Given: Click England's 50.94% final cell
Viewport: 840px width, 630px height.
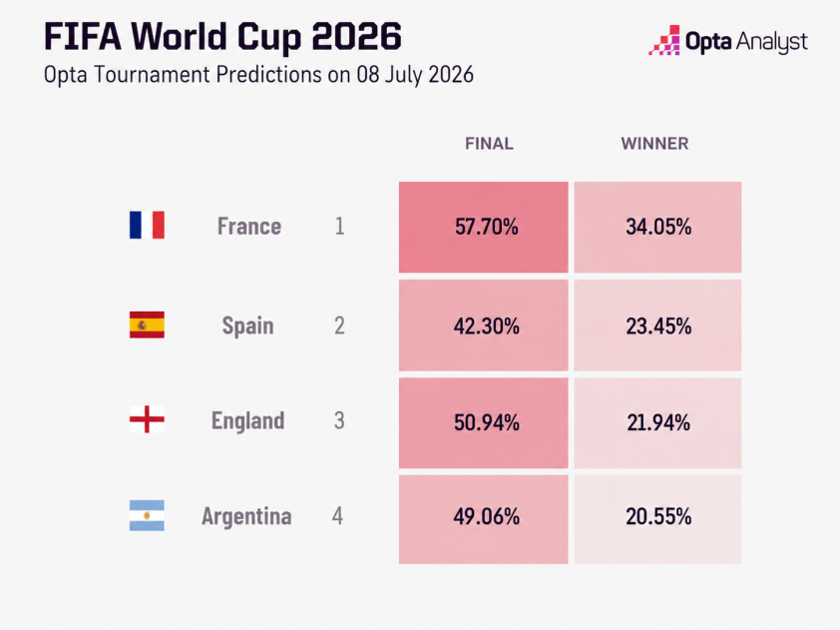Looking at the screenshot, I should pyautogui.click(x=483, y=423).
